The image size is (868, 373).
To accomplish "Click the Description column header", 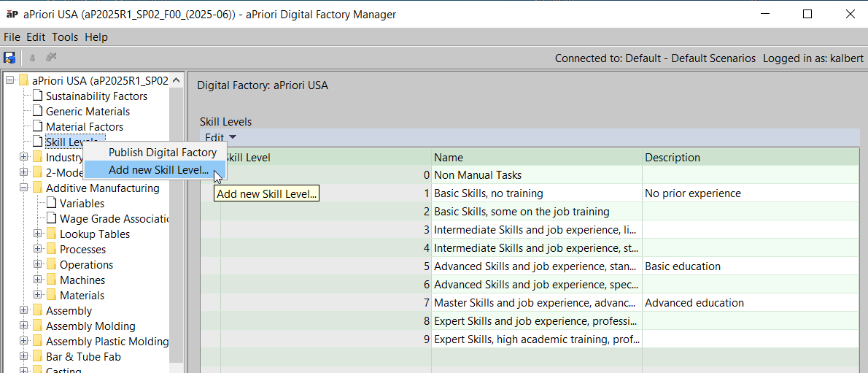I will tap(750, 158).
